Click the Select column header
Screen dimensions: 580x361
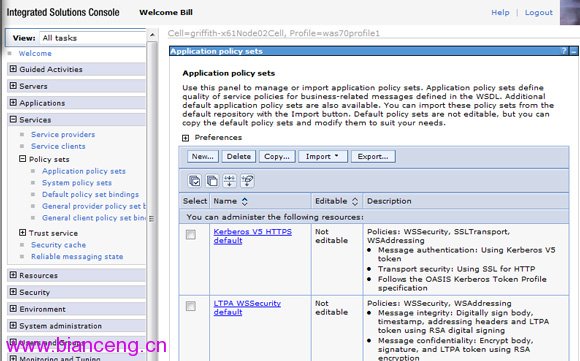tap(195, 201)
